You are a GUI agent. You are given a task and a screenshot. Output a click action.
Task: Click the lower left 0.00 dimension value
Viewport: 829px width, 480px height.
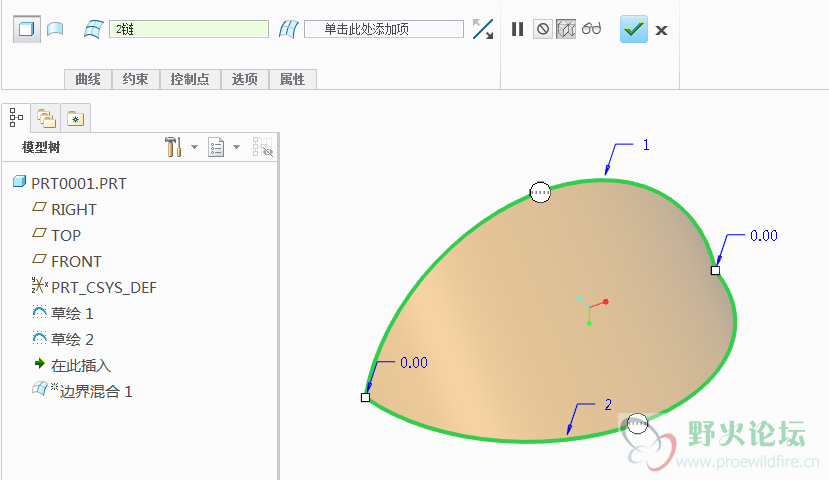coord(414,363)
